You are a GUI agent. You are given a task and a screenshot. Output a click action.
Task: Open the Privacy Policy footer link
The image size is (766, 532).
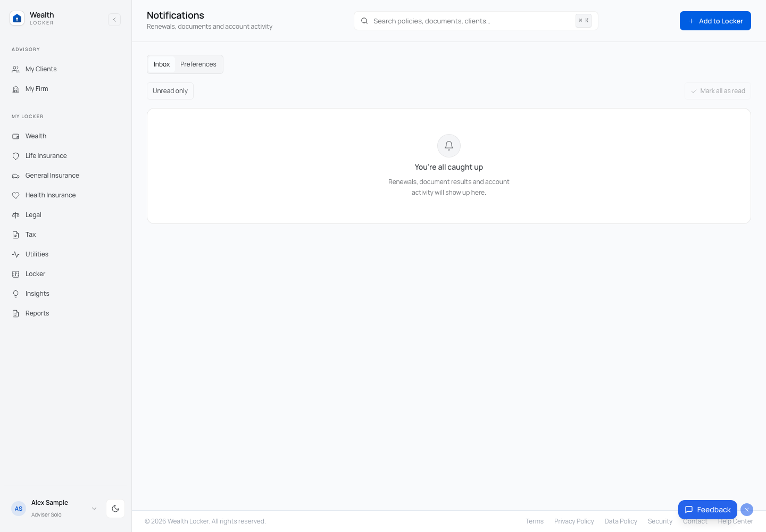(x=574, y=521)
